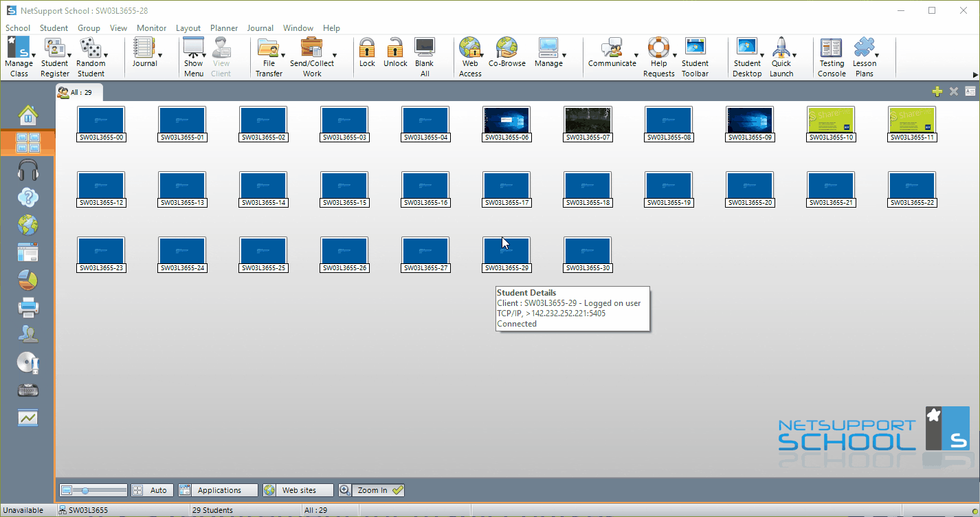Toggle Applications view button
The height and width of the screenshot is (517, 980).
tap(218, 490)
